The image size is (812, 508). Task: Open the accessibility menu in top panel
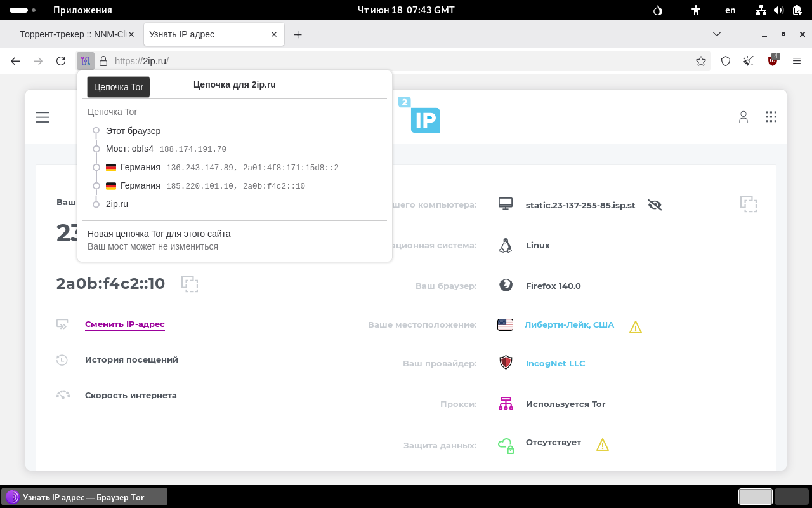696,10
